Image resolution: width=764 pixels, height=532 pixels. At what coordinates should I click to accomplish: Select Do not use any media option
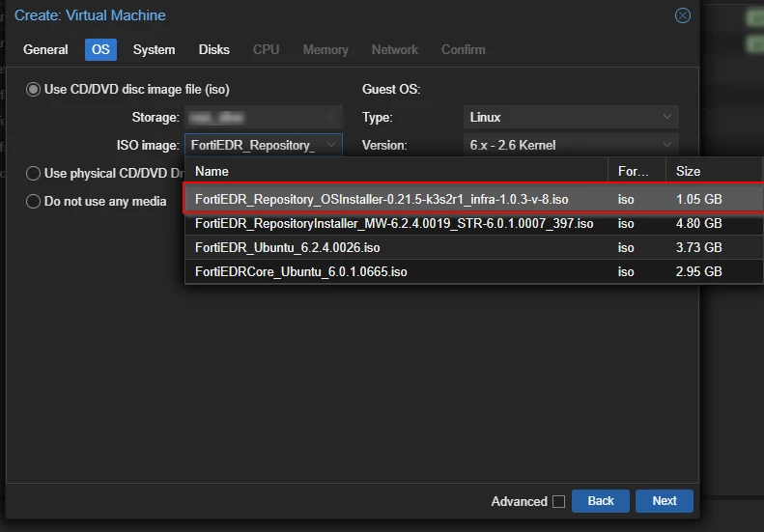coord(33,201)
